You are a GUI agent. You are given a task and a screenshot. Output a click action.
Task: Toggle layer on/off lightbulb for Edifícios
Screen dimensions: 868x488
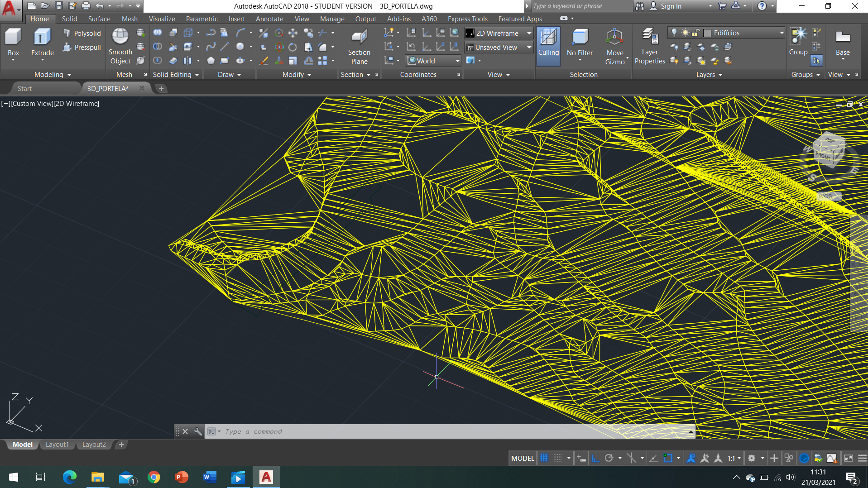click(x=674, y=33)
